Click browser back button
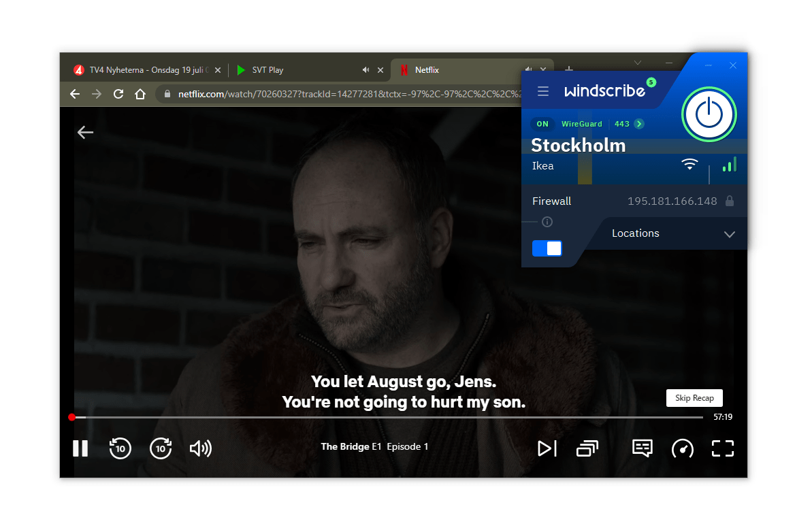Viewport: 812px width, 528px height. 75,94
